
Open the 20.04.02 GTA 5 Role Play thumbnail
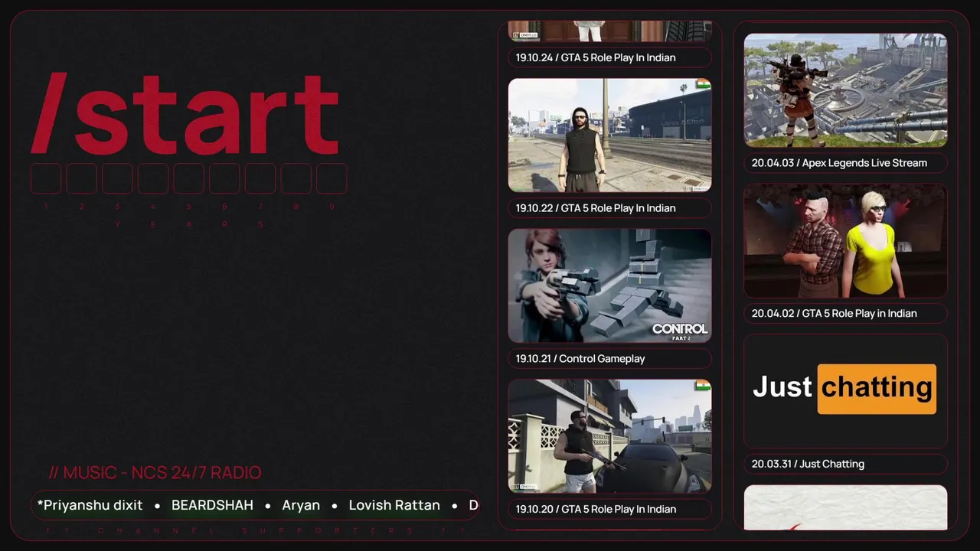[x=845, y=240]
